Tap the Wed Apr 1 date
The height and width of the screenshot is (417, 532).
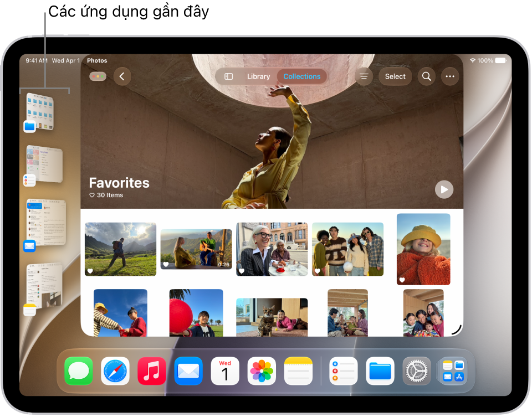[66, 61]
